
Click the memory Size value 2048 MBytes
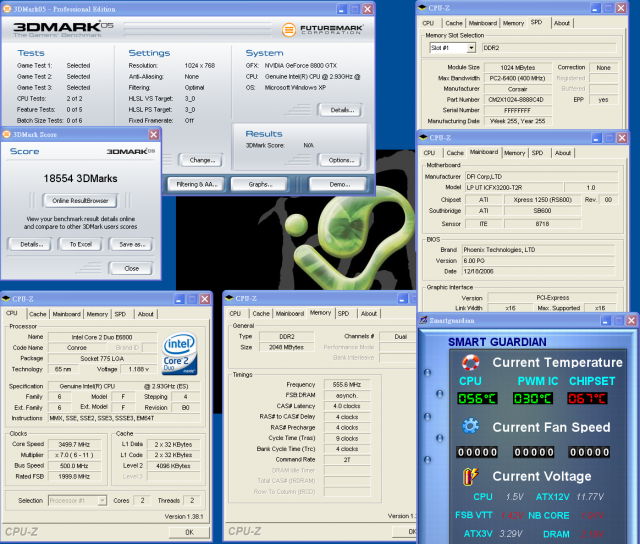tap(287, 347)
